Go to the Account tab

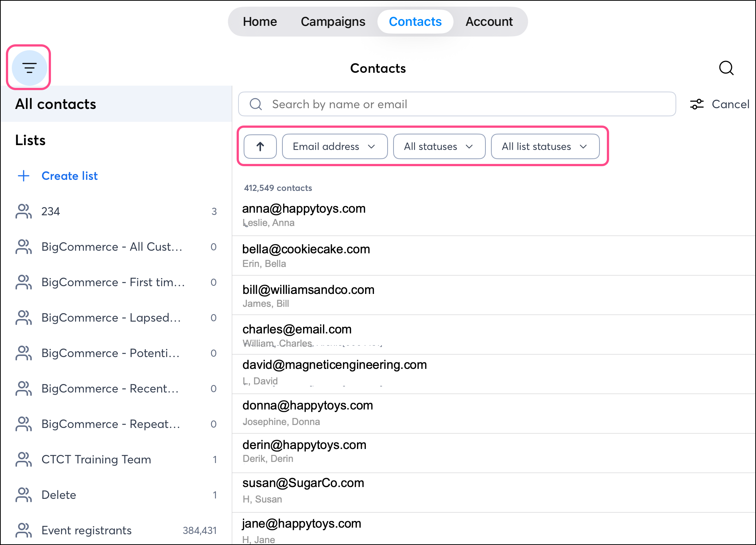(x=489, y=22)
